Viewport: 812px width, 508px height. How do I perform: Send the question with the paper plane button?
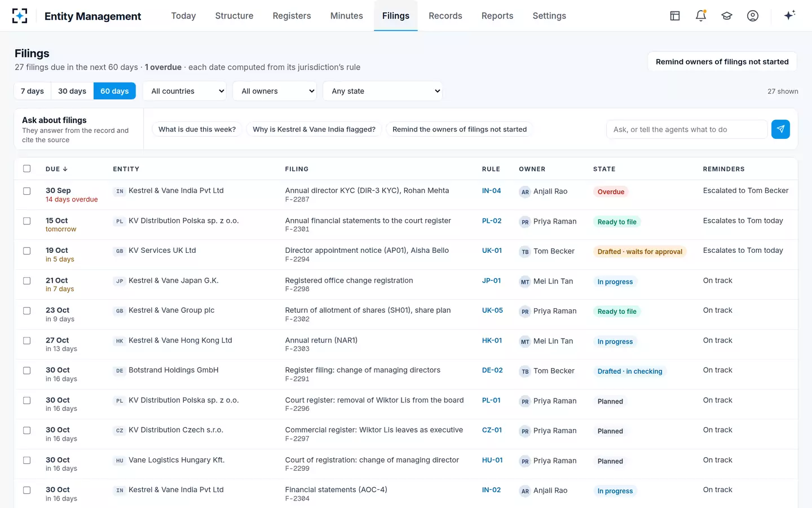[780, 129]
